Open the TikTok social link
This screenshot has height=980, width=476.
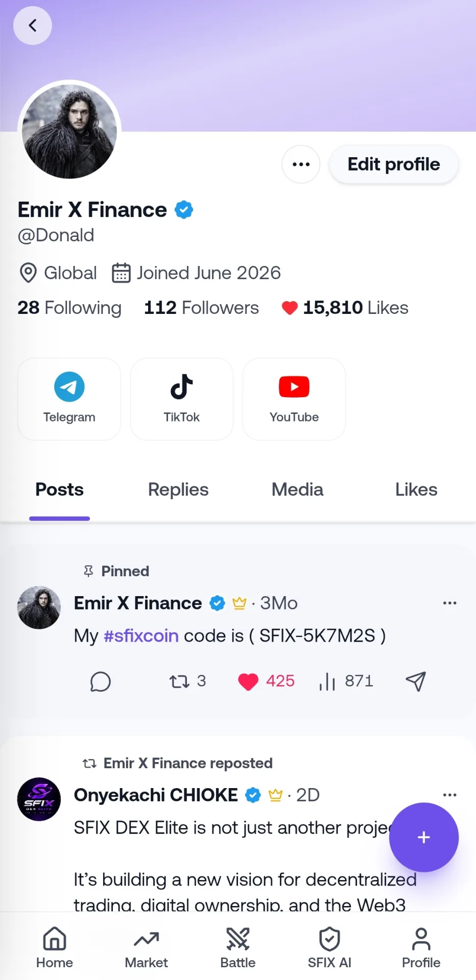182,399
